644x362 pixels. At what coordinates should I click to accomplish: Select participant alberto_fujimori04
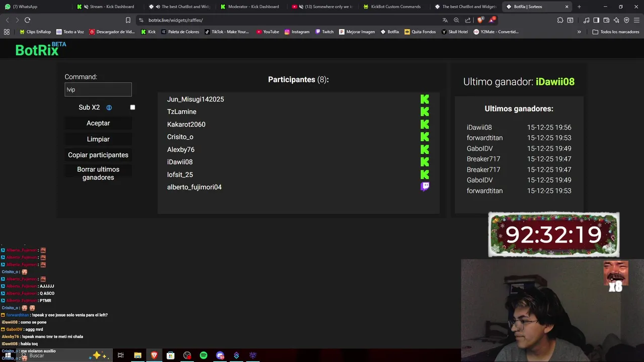point(194,187)
